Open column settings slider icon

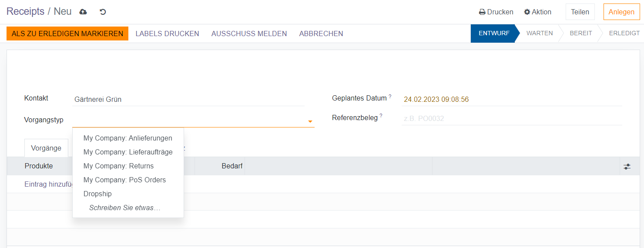627,166
